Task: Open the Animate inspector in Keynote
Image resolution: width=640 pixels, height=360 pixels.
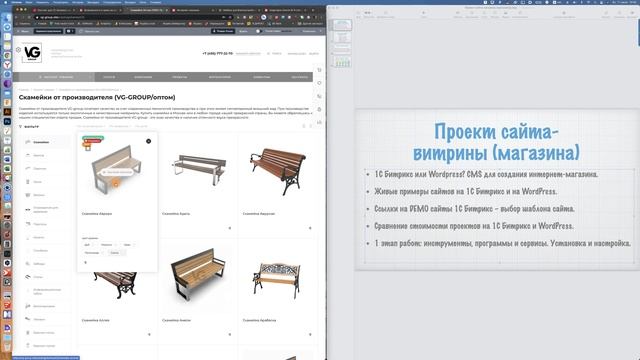Action: 619,14
